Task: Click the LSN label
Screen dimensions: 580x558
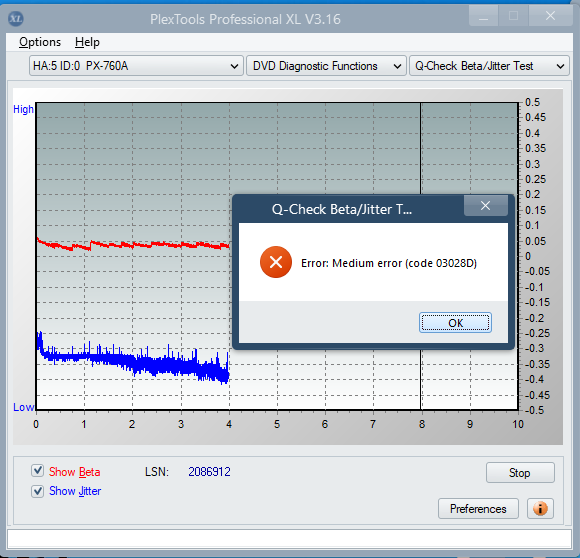Action: click(157, 472)
